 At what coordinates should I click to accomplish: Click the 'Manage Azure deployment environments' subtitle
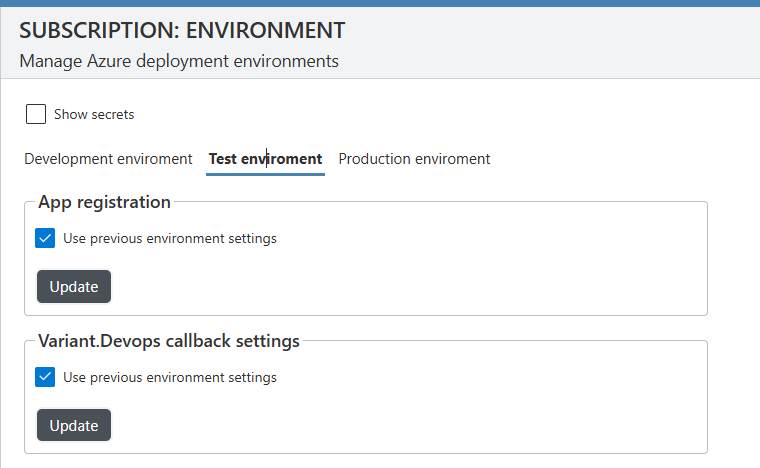tap(179, 61)
